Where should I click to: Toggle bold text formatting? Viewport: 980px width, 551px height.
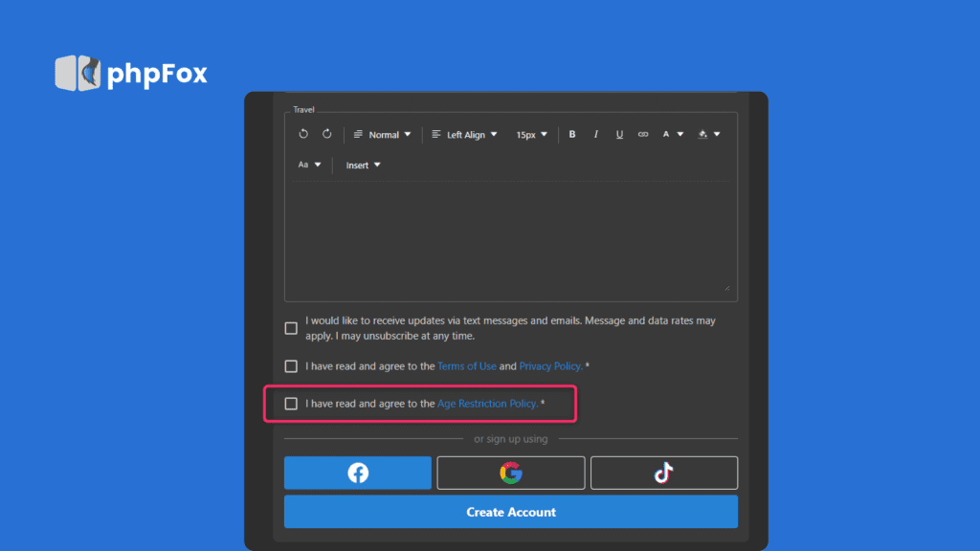572,135
